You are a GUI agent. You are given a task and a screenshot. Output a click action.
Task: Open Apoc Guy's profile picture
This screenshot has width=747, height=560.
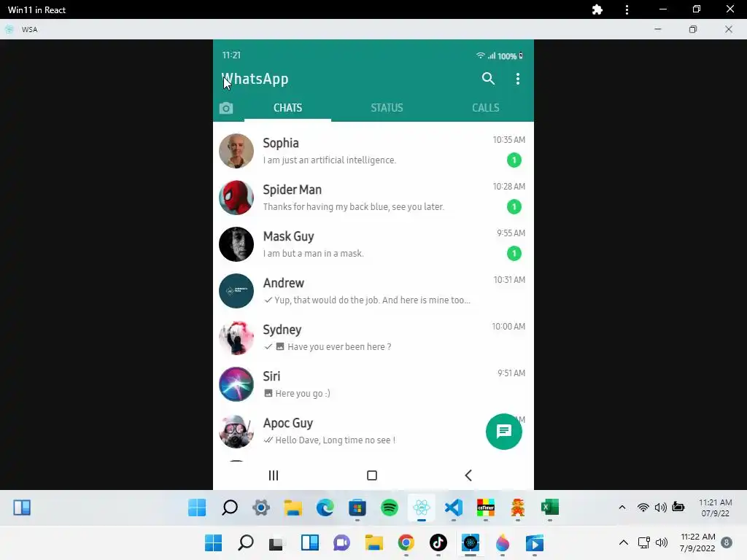point(236,431)
